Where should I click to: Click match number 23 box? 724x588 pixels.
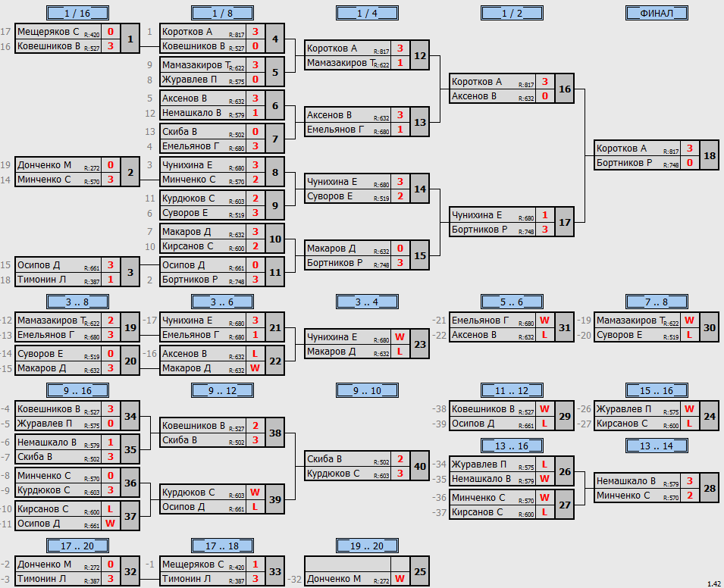[x=420, y=344]
